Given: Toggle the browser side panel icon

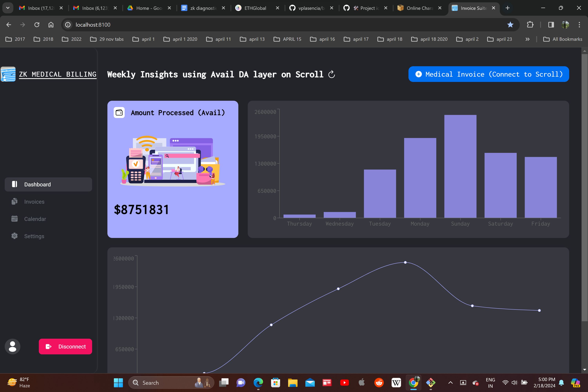Looking at the screenshot, I should [551, 25].
